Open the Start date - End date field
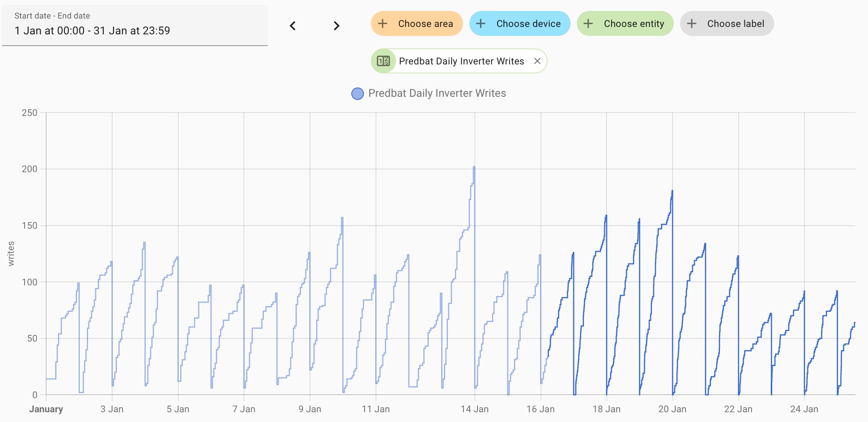This screenshot has height=422, width=868. click(135, 25)
